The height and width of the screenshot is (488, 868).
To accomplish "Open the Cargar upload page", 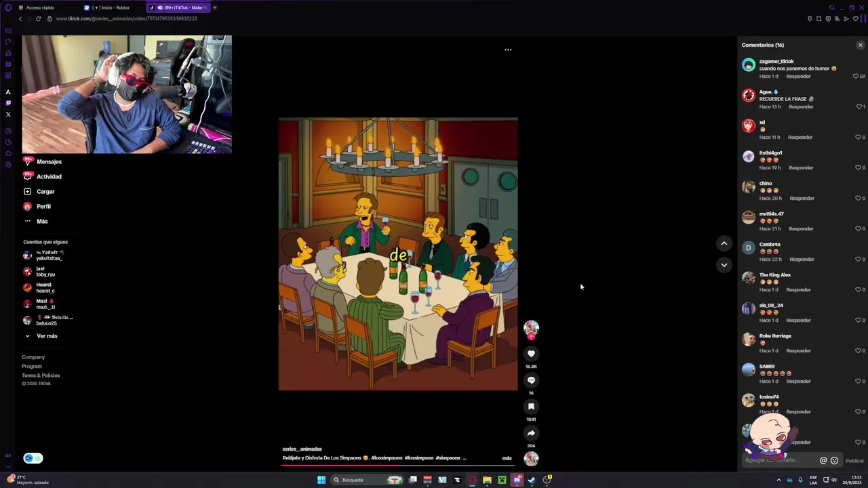I will point(45,192).
